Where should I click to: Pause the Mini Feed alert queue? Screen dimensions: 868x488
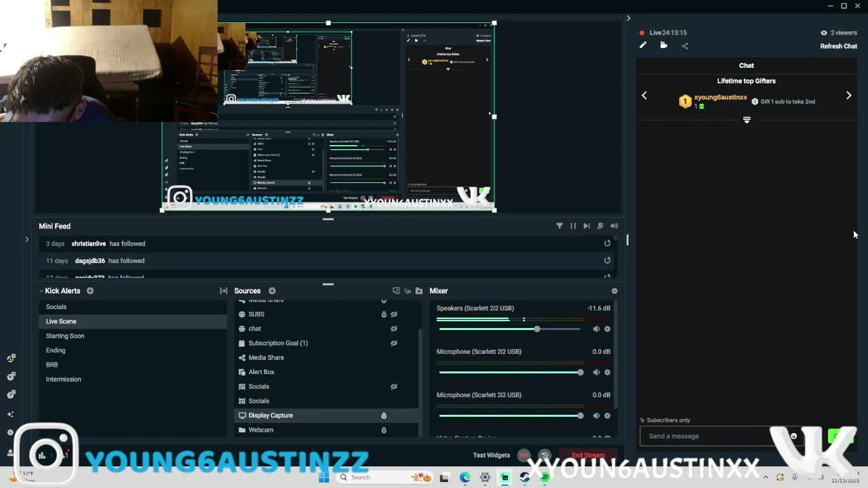coord(573,226)
